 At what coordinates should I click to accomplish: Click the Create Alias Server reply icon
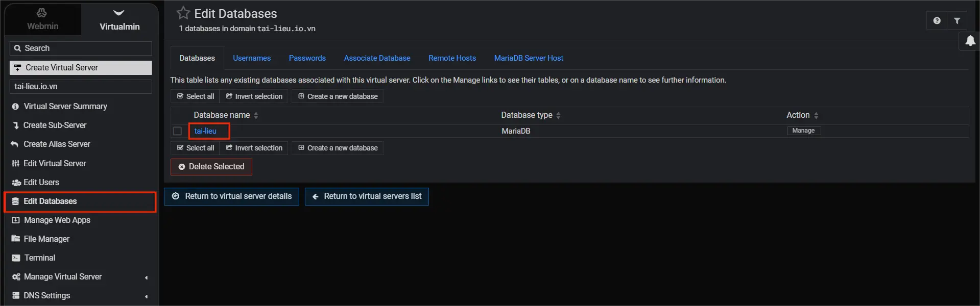(x=15, y=144)
